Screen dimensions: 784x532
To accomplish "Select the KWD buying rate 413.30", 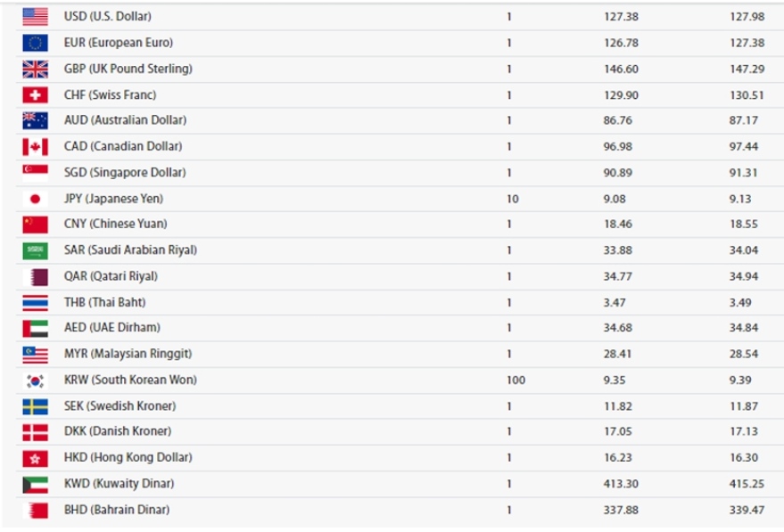I will (x=621, y=484).
